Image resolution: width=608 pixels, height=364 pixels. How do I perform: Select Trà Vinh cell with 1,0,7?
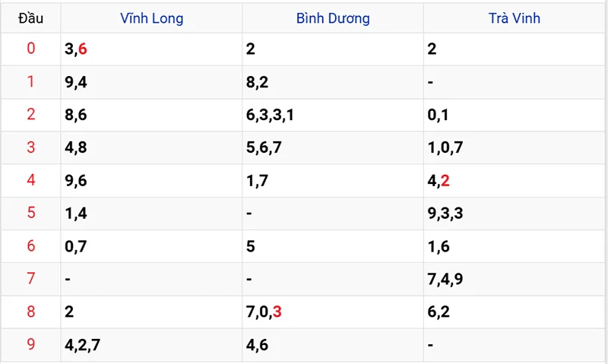[x=446, y=147]
